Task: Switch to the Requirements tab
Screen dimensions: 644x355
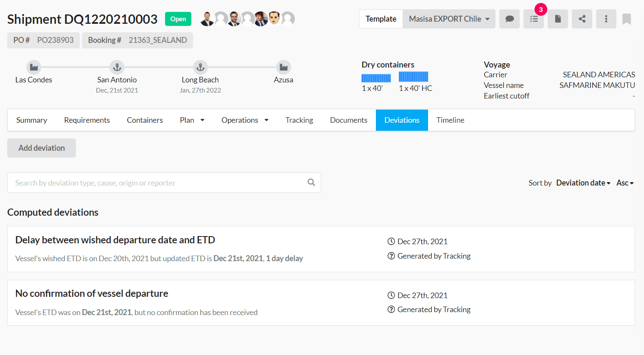Action: (87, 120)
